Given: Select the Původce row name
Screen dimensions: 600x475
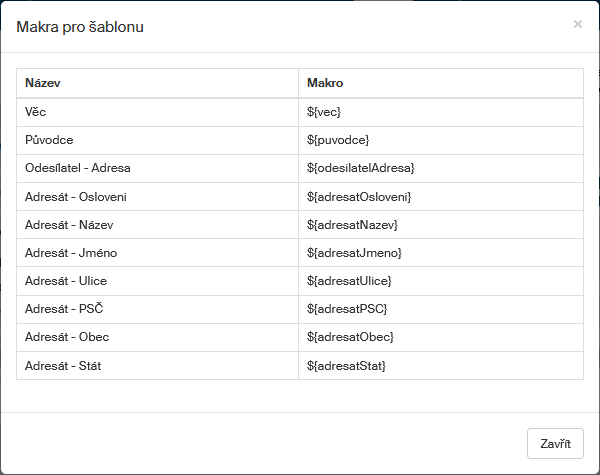Looking at the screenshot, I should tap(49, 140).
